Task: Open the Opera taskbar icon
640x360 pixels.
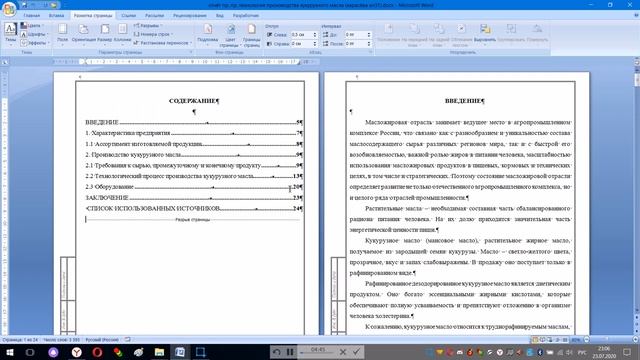Action: click(x=97, y=352)
